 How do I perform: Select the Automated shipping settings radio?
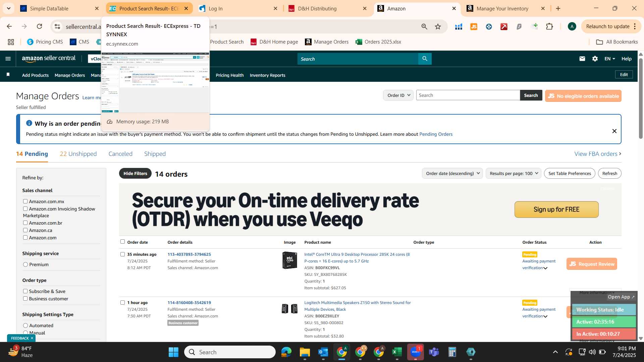tap(25, 325)
